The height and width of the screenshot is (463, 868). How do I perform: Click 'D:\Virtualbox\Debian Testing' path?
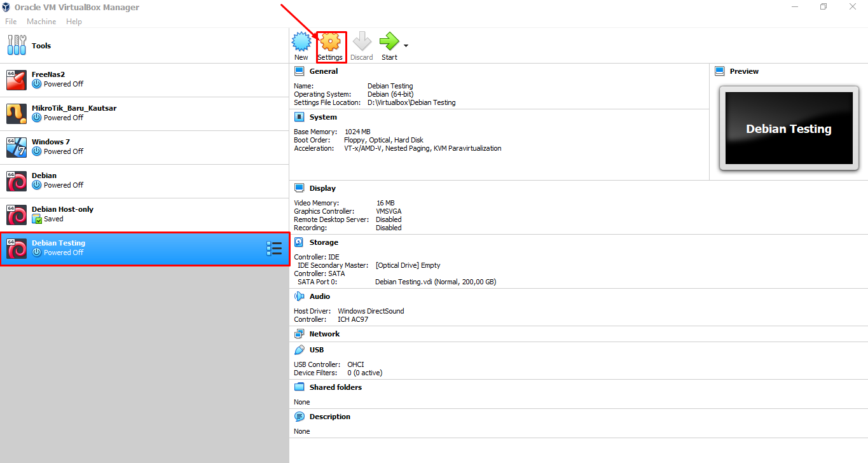(x=411, y=102)
